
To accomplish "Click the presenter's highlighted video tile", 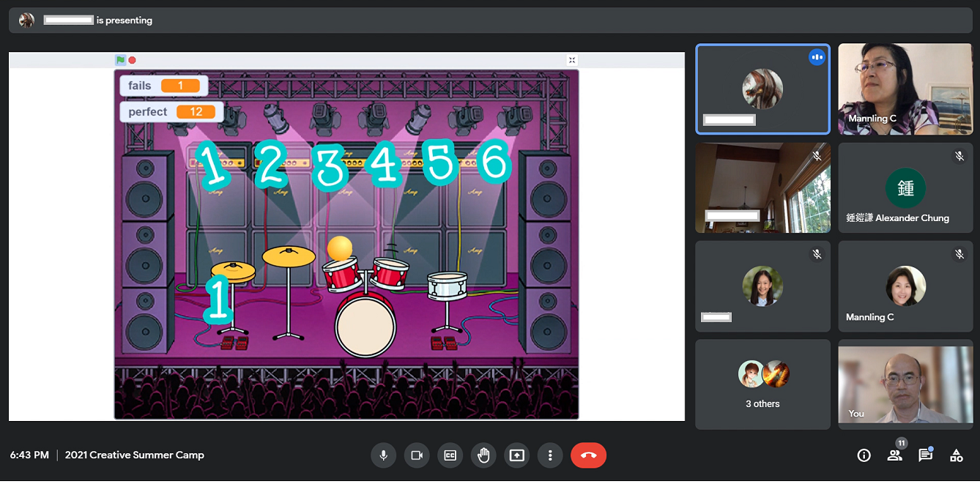I will coord(762,89).
